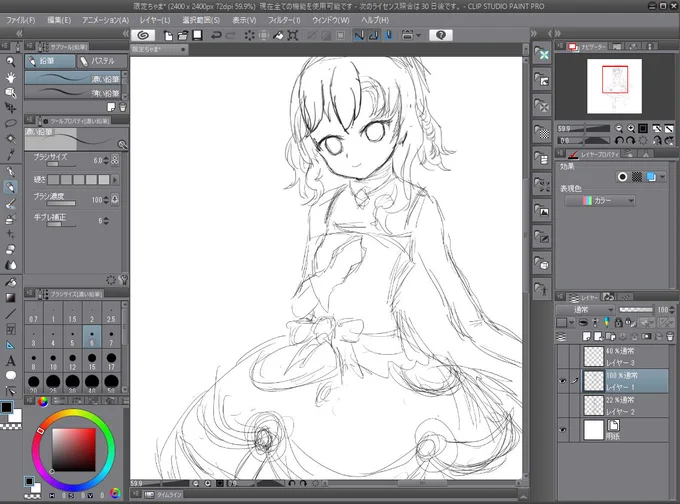Redo the last undone action
The width and height of the screenshot is (680, 504).
[231, 36]
